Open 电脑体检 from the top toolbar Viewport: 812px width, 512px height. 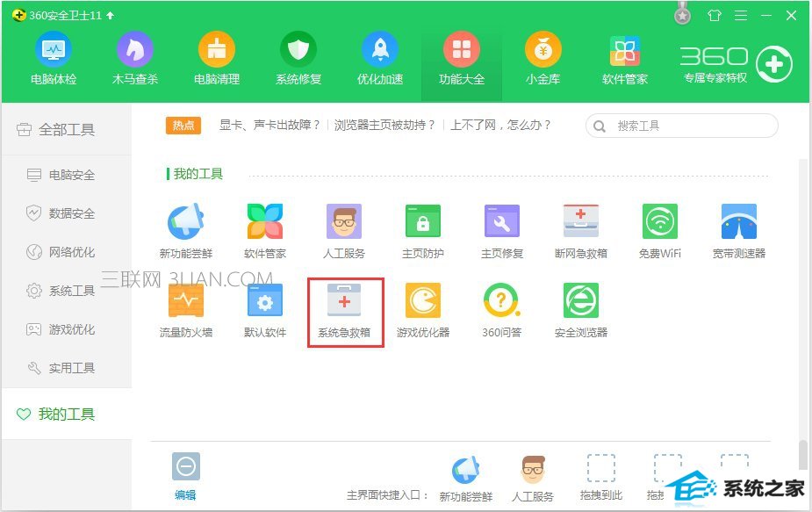click(x=54, y=59)
